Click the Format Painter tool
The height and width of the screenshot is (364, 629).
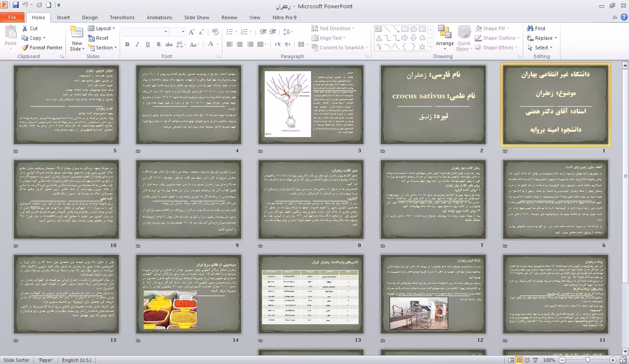click(x=42, y=48)
